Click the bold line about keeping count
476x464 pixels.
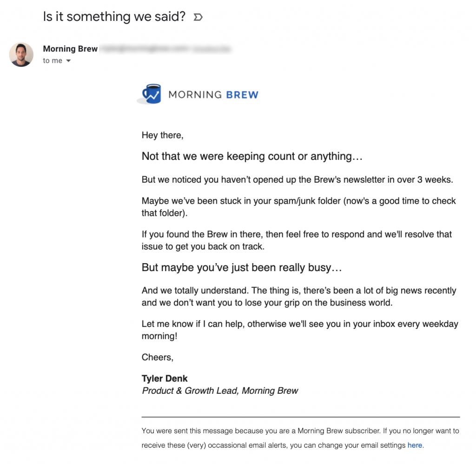pos(252,156)
